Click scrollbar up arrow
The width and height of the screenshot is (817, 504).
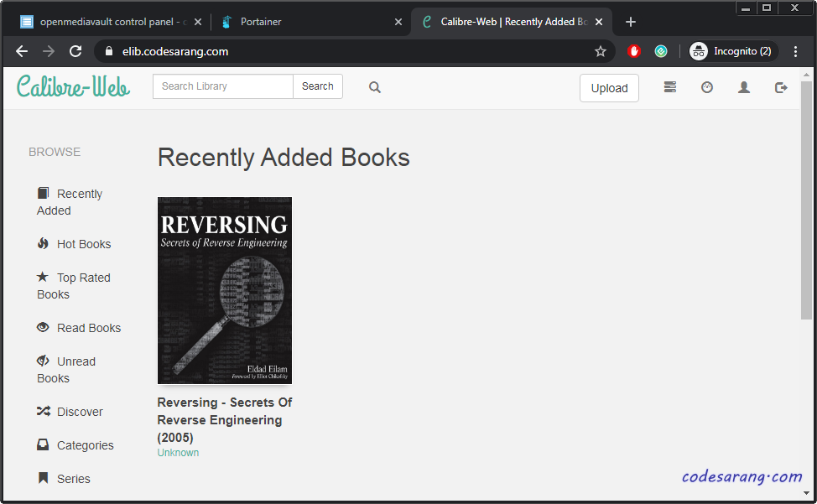(806, 75)
